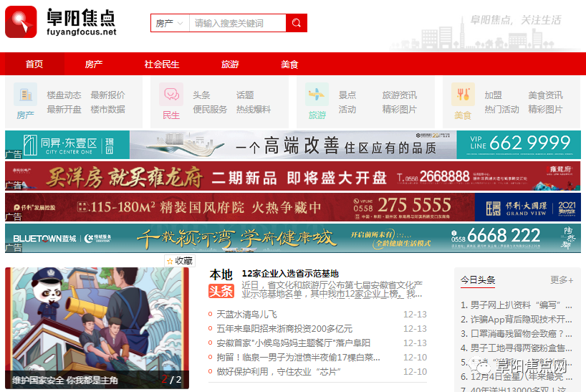Open the 旅游 airplane category icon
This screenshot has width=586, height=392.
point(317,95)
